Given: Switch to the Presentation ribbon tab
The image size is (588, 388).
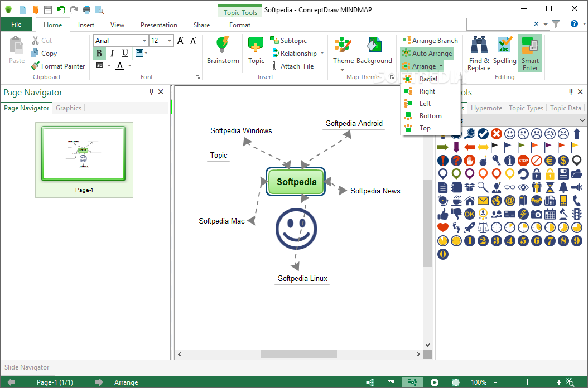Looking at the screenshot, I should [x=158, y=25].
